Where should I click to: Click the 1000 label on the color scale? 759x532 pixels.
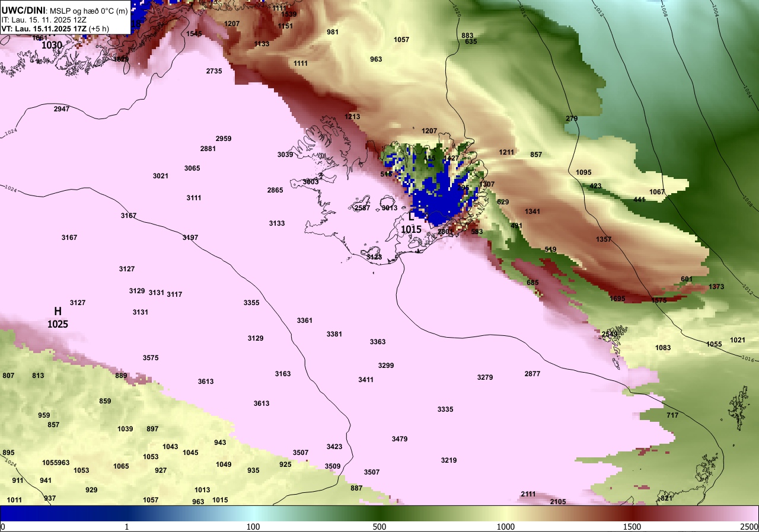click(506, 527)
